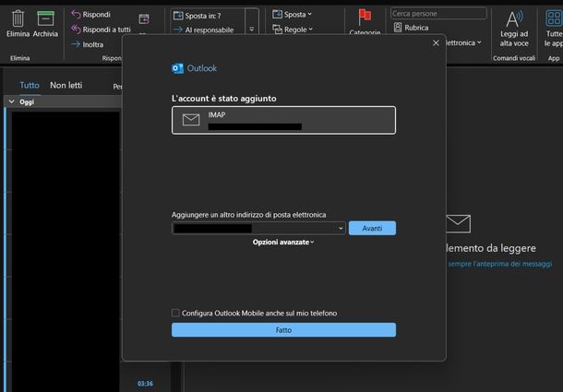Collapse the Oggi group chevron
Viewport: 563px width, 392px height.
(11, 102)
